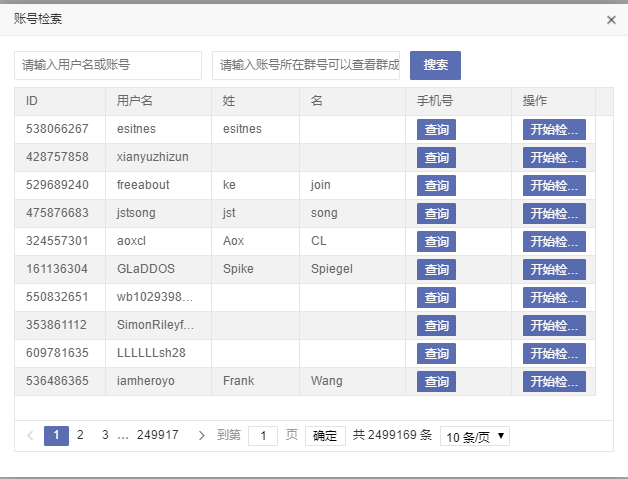Click 查询 for user freeabout
This screenshot has height=479, width=628.
(x=436, y=185)
